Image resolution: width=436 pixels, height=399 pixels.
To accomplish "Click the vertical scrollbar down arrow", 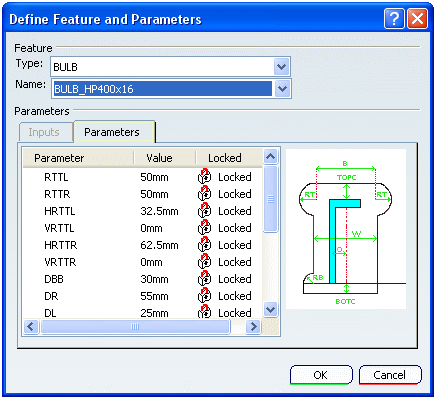I will (270, 310).
